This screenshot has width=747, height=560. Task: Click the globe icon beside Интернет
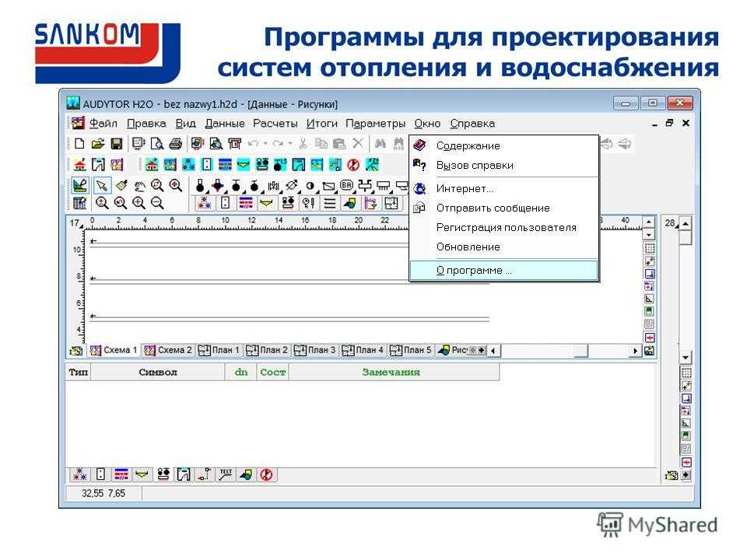point(419,188)
